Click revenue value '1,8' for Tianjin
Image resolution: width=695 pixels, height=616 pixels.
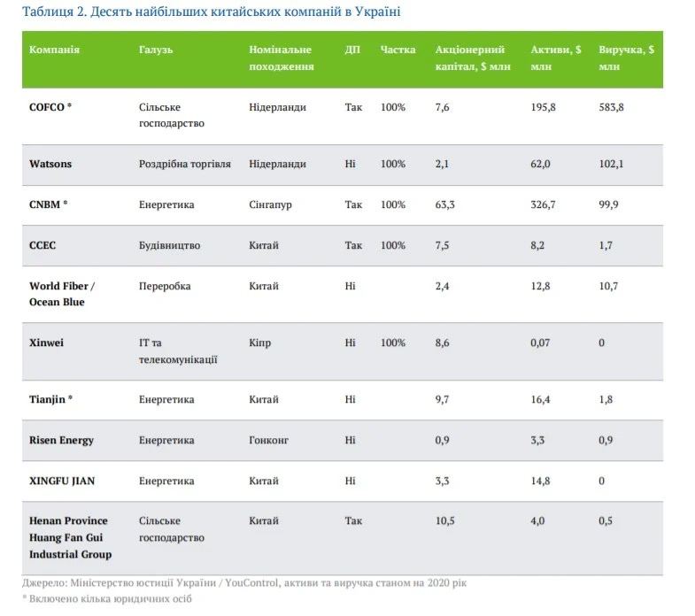(x=606, y=400)
